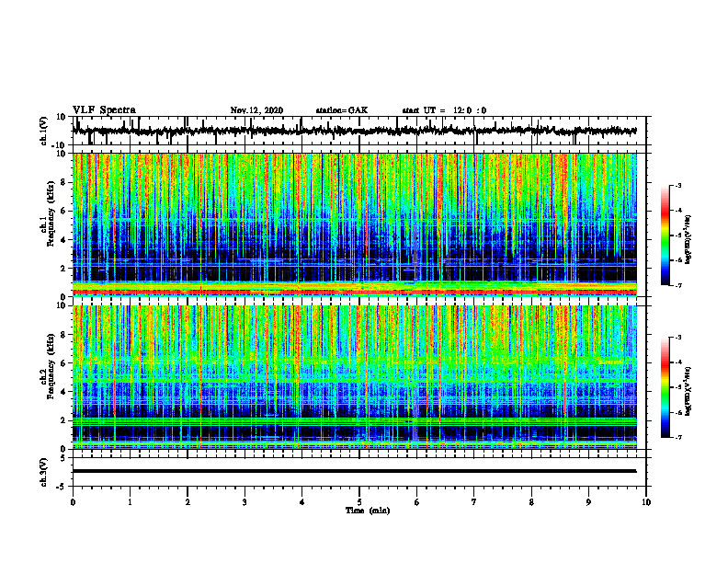
Task: Select the date text "Nov.12, 2020"
Action: [256, 110]
